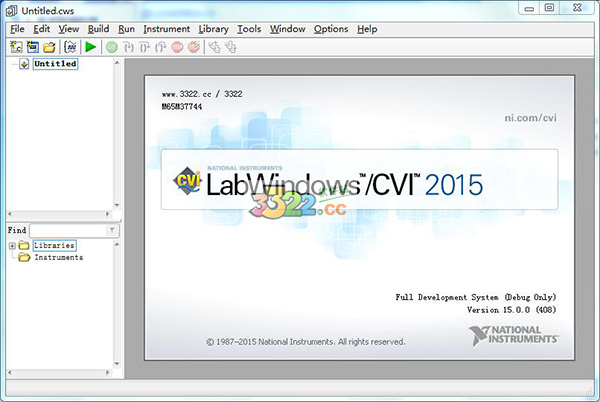Open the Instrument menu

coord(166,29)
